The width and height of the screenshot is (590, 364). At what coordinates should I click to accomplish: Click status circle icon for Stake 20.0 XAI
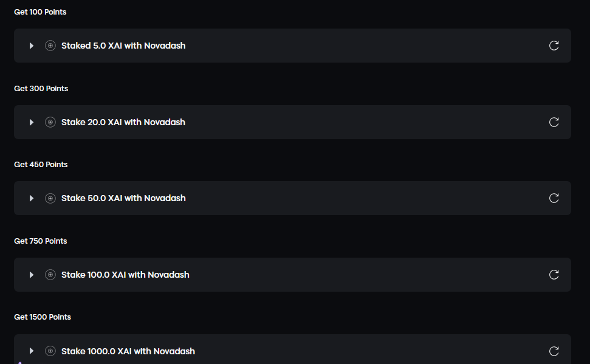(50, 122)
